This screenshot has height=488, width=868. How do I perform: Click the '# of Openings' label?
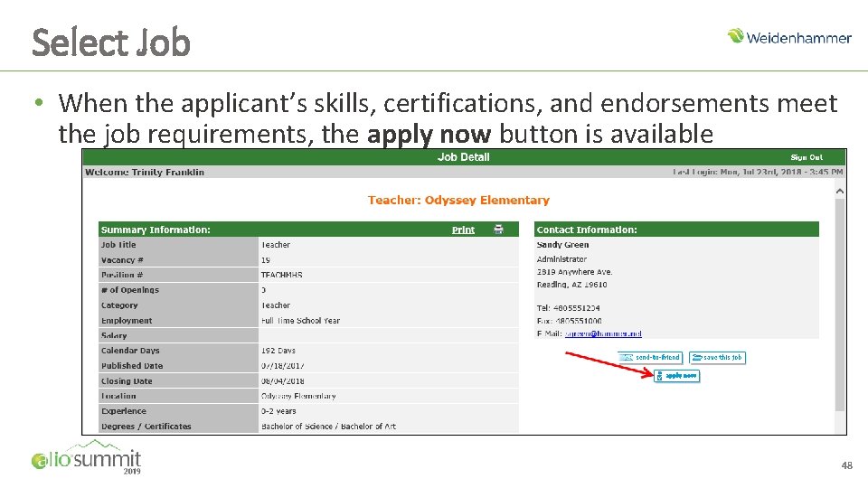(x=130, y=290)
